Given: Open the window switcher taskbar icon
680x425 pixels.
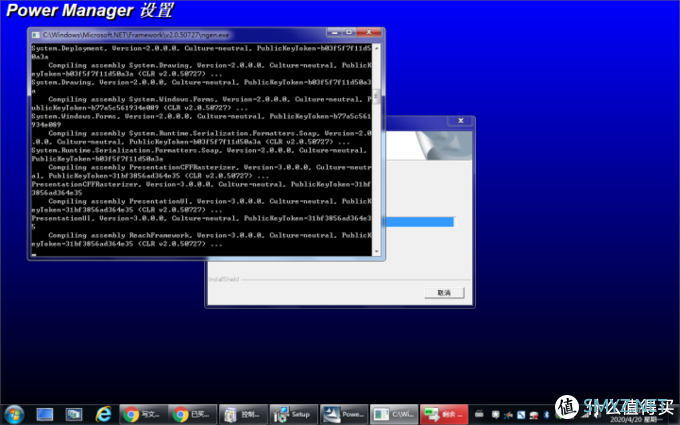Looking at the screenshot, I should point(74,415).
